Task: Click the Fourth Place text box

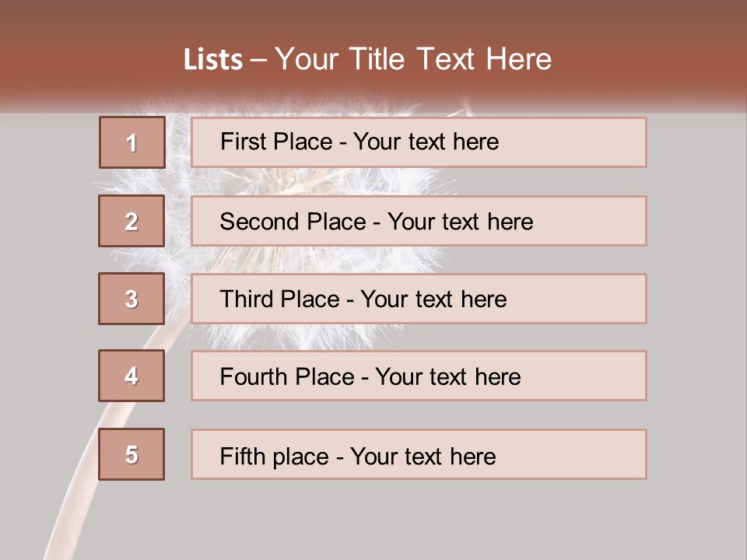Action: click(419, 376)
